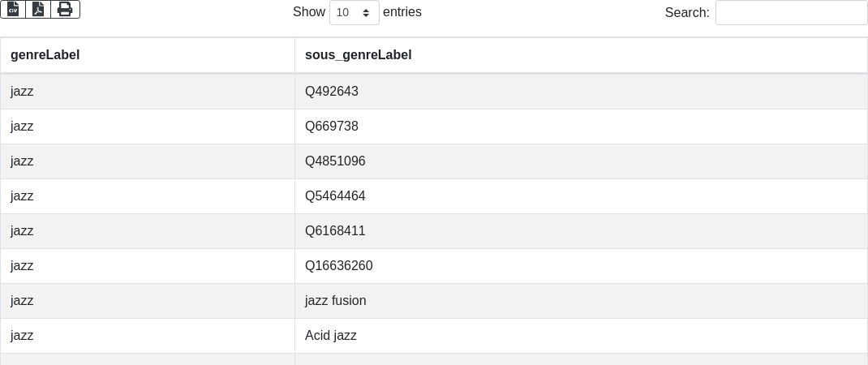
Task: Sort by the sous_genreLabel column header
Action: click(x=359, y=55)
